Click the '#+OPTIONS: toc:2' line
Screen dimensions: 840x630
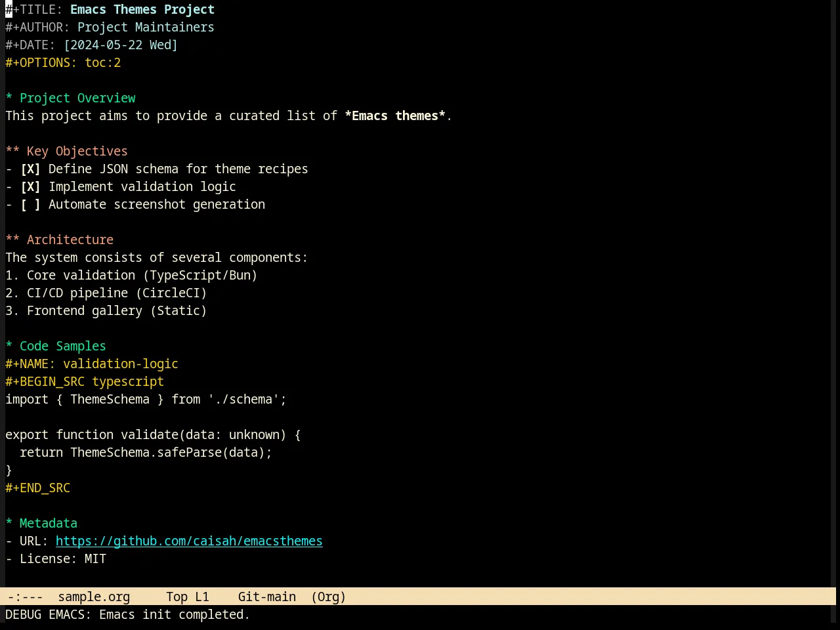(x=63, y=62)
